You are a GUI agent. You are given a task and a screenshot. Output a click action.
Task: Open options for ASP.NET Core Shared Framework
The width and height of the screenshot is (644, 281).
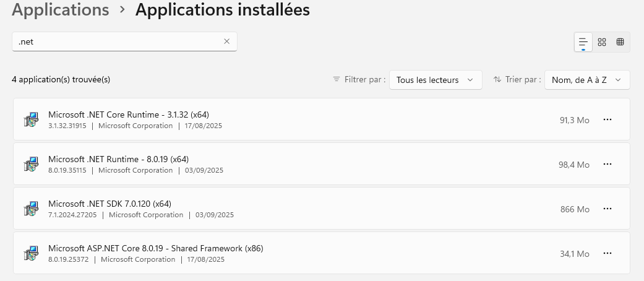[607, 253]
